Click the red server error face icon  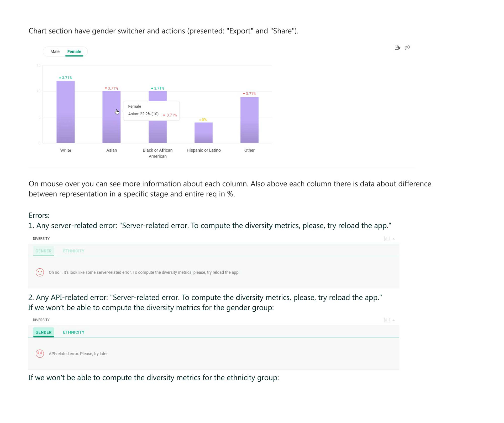[x=40, y=272]
